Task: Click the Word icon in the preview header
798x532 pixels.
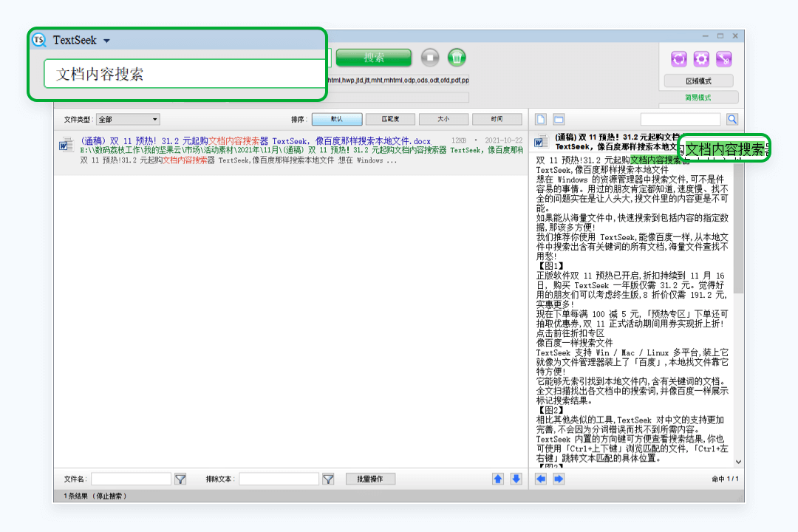Action: [541, 142]
